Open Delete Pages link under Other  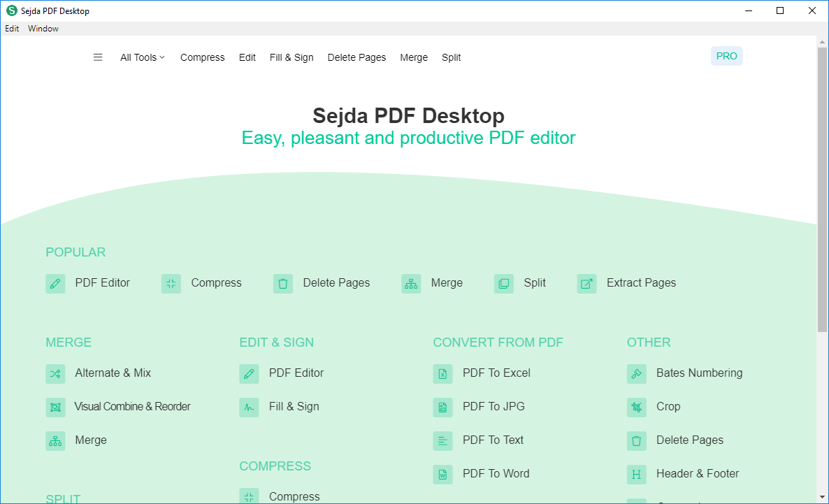pos(690,440)
